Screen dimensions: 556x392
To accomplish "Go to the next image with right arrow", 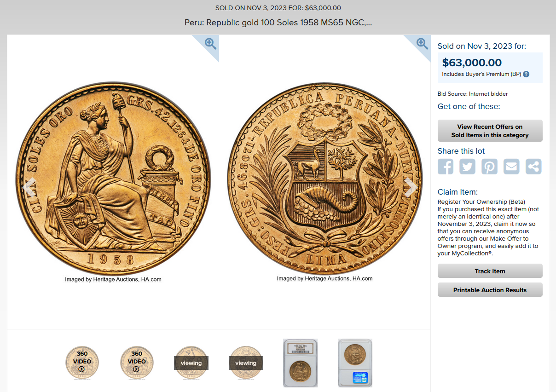I will pos(410,187).
